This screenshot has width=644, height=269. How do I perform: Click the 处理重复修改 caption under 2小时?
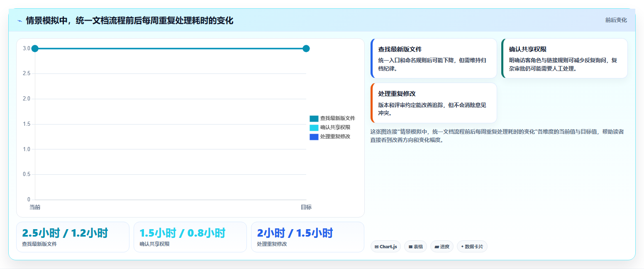tap(272, 244)
